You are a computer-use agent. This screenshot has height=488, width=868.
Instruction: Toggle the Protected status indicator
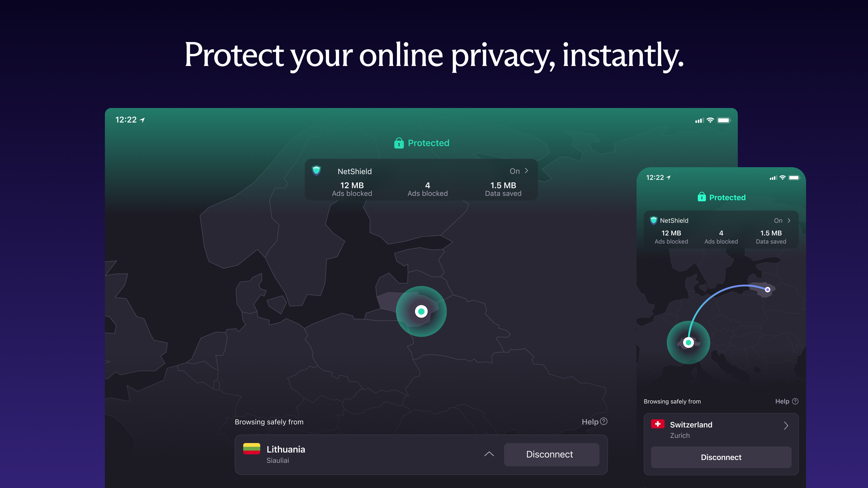coord(421,143)
